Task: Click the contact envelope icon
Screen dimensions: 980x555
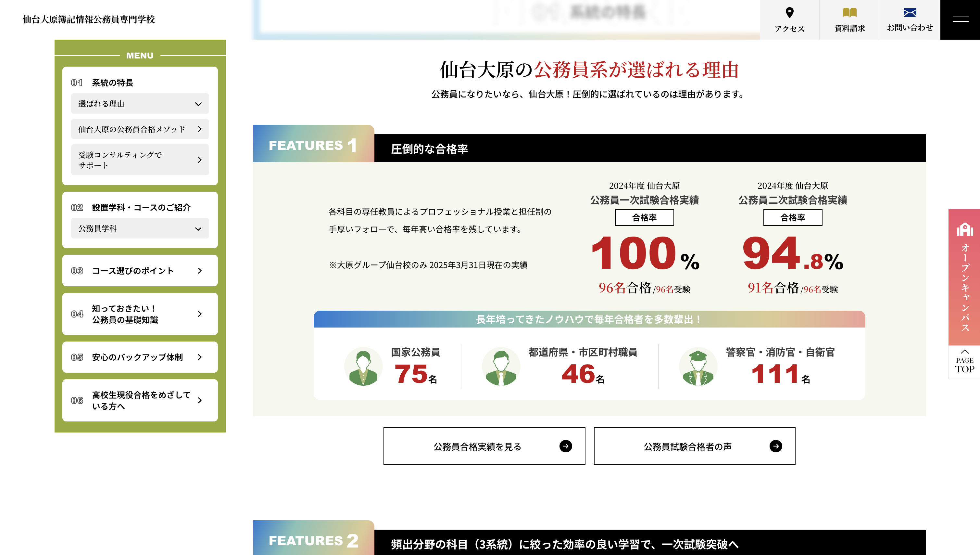Action: tap(910, 13)
